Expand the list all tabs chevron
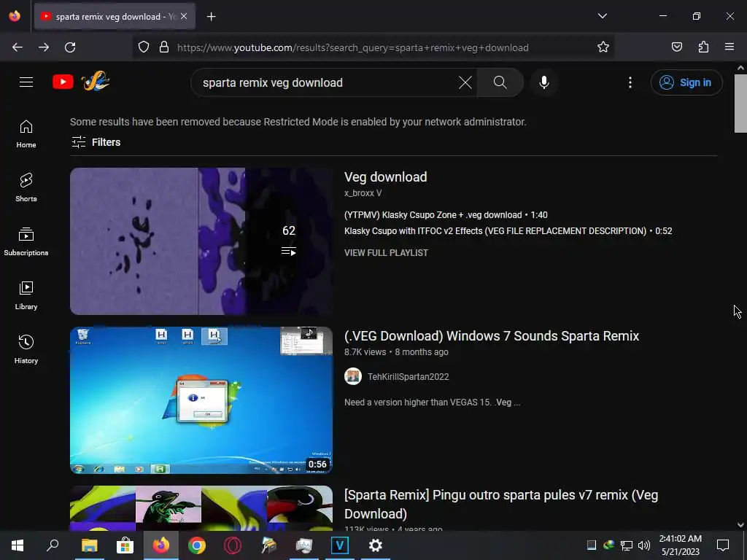 602,16
